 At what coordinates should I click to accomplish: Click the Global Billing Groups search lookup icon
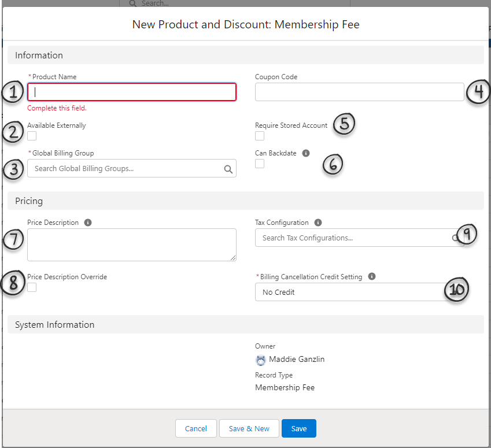[229, 168]
